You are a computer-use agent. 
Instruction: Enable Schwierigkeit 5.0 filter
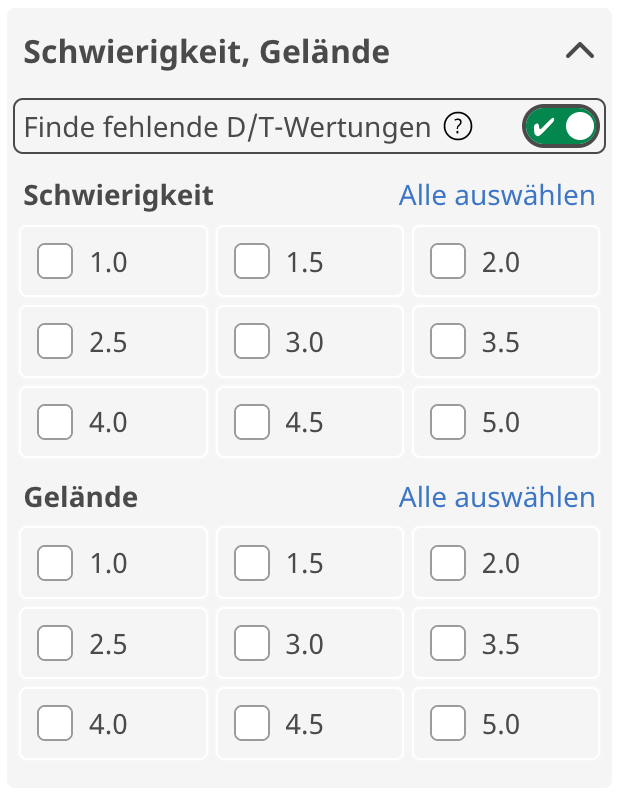click(x=448, y=422)
